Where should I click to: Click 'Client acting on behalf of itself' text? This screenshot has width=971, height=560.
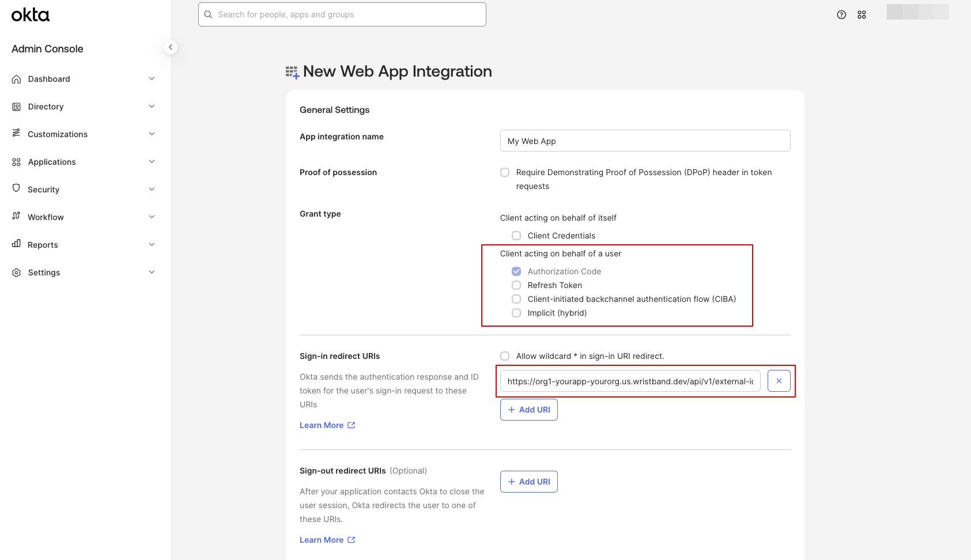click(x=558, y=218)
